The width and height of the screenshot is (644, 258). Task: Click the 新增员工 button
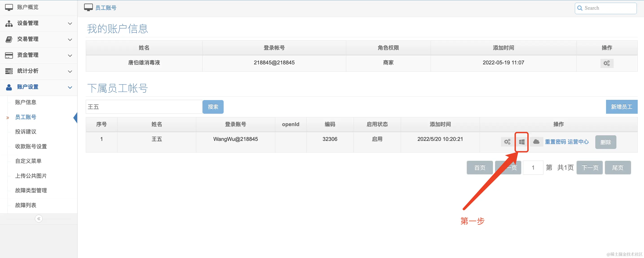tap(622, 107)
